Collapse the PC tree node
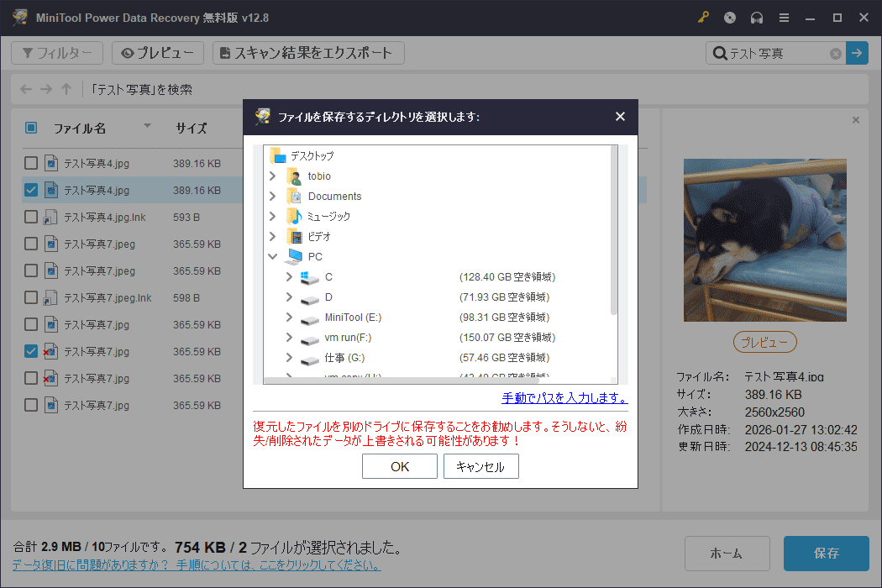This screenshot has width=882, height=588. pos(271,255)
